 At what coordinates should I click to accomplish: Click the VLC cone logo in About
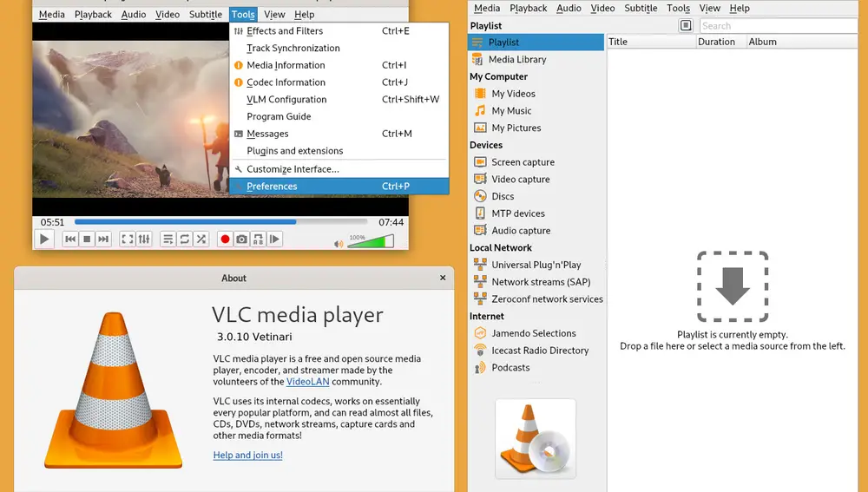coord(114,390)
